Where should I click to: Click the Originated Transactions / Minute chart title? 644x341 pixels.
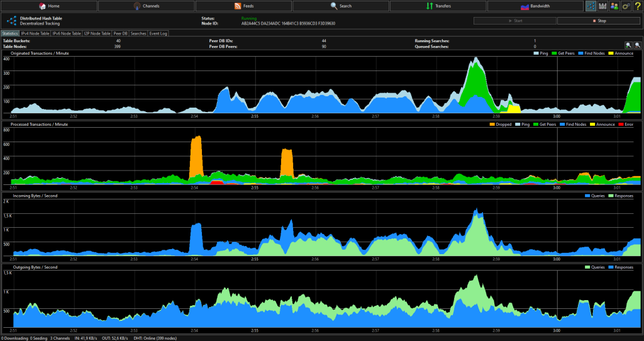[40, 53]
